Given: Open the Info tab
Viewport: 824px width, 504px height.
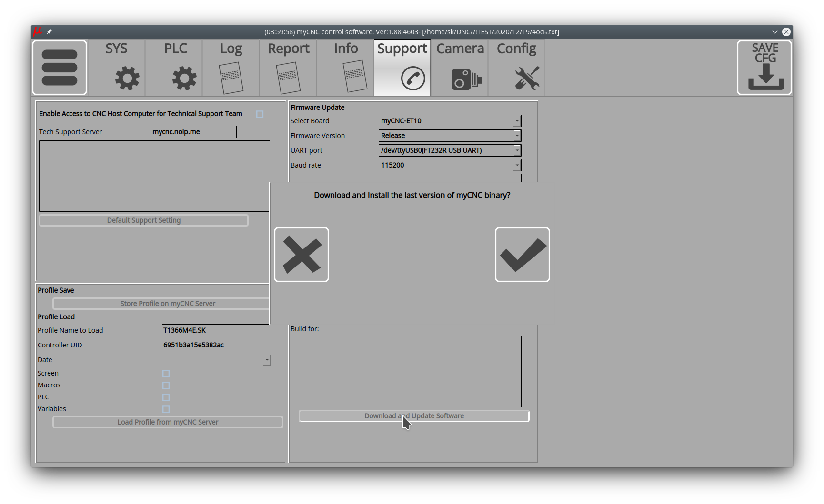Looking at the screenshot, I should (345, 68).
